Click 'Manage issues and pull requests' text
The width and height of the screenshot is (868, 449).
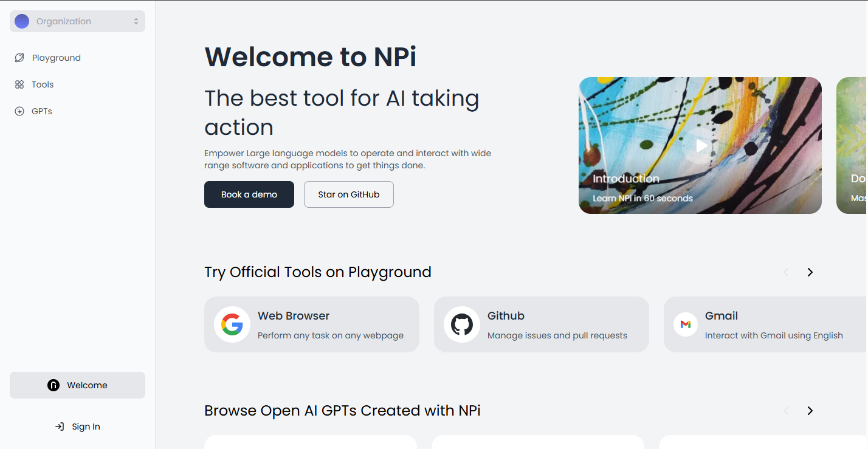(x=557, y=335)
